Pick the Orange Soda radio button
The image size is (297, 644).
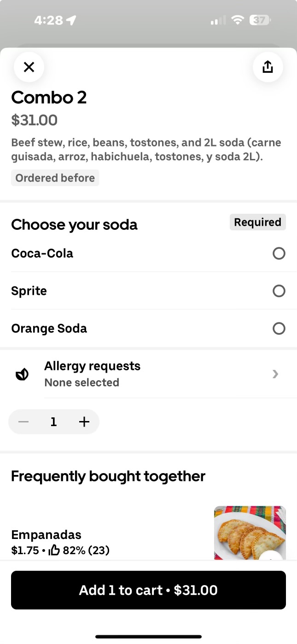coord(279,328)
